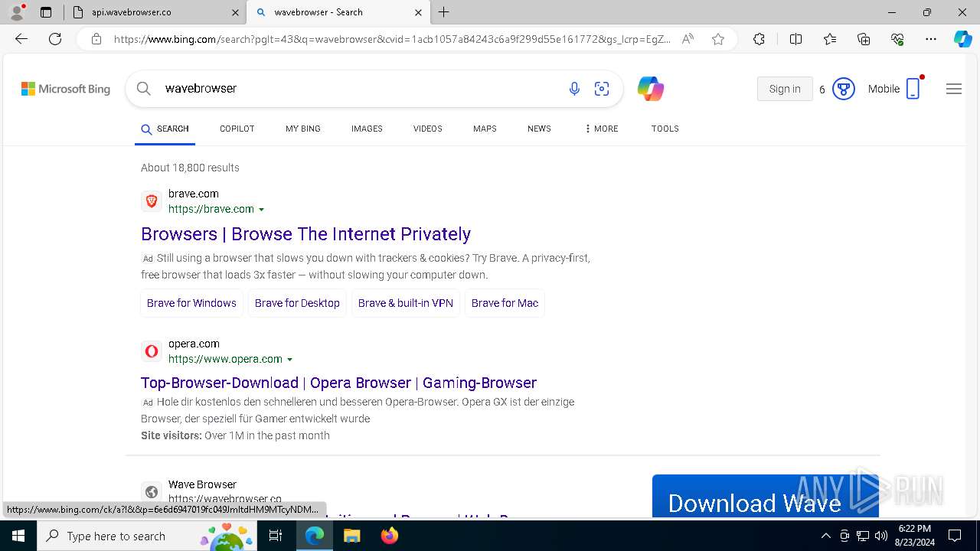
Task: Switch to MAPS results
Action: point(485,129)
